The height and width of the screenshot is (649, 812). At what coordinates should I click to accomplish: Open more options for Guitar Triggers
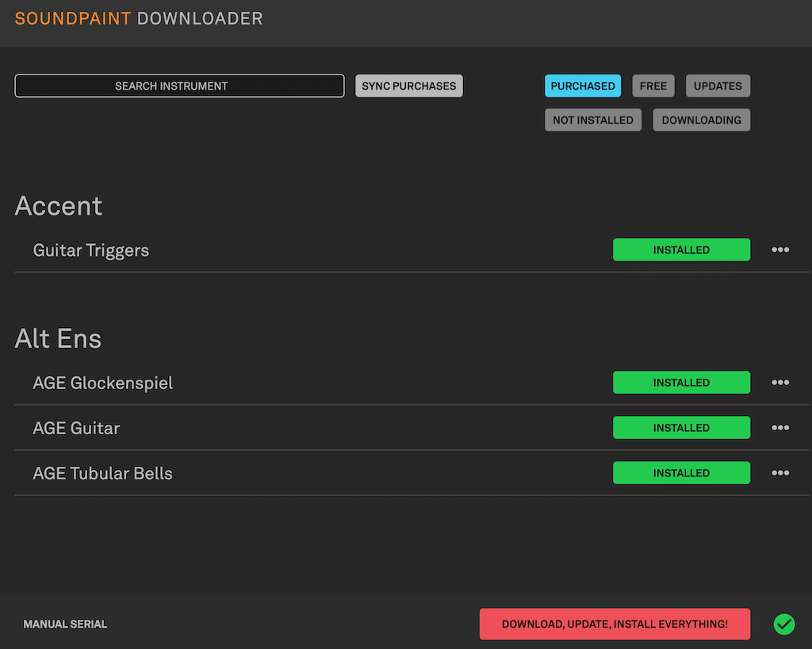tap(780, 250)
